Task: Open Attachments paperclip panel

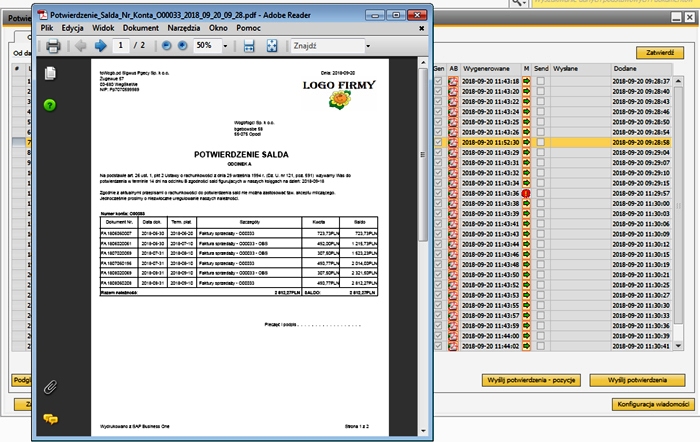Action: click(x=50, y=387)
